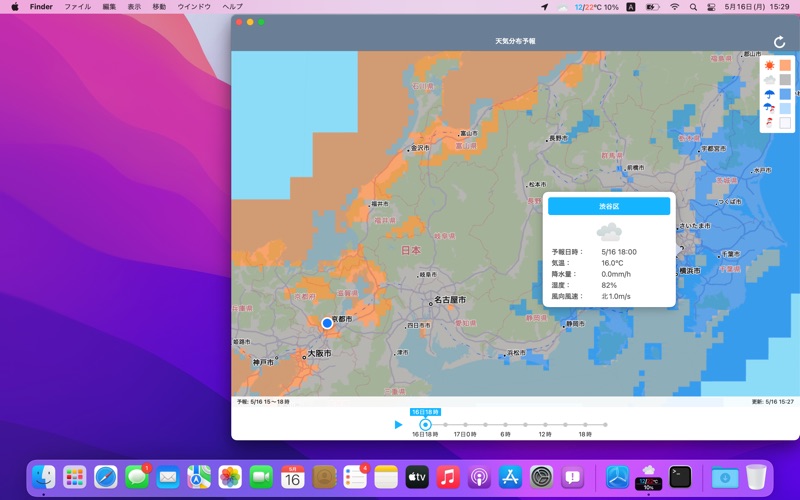Click the refresh icon in the title bar
This screenshot has height=500, width=800.
tap(780, 42)
